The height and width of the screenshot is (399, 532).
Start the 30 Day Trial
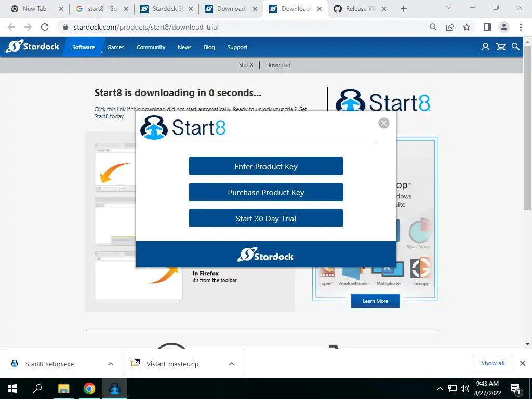point(265,218)
